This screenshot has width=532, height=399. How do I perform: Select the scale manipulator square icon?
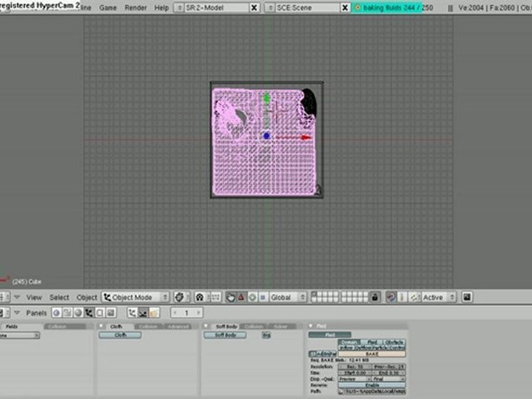click(263, 297)
